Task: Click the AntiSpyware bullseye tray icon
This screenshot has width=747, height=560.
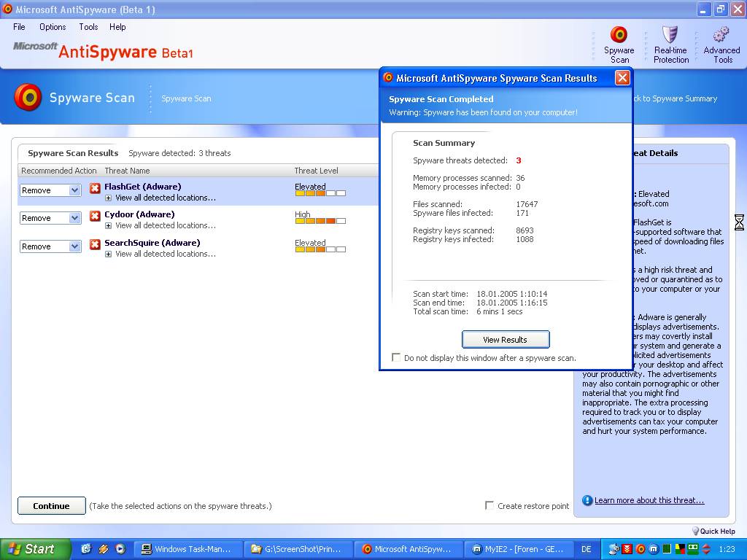Action: pos(640,549)
